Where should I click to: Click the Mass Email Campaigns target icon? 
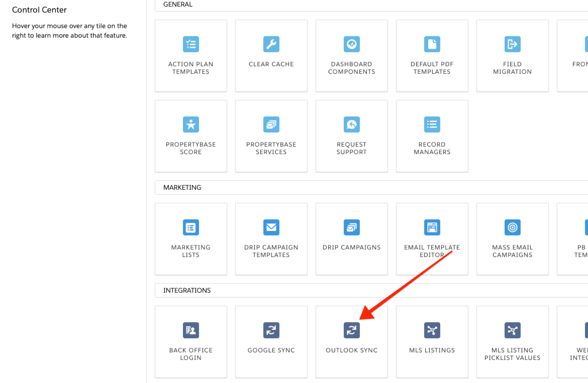pos(513,227)
